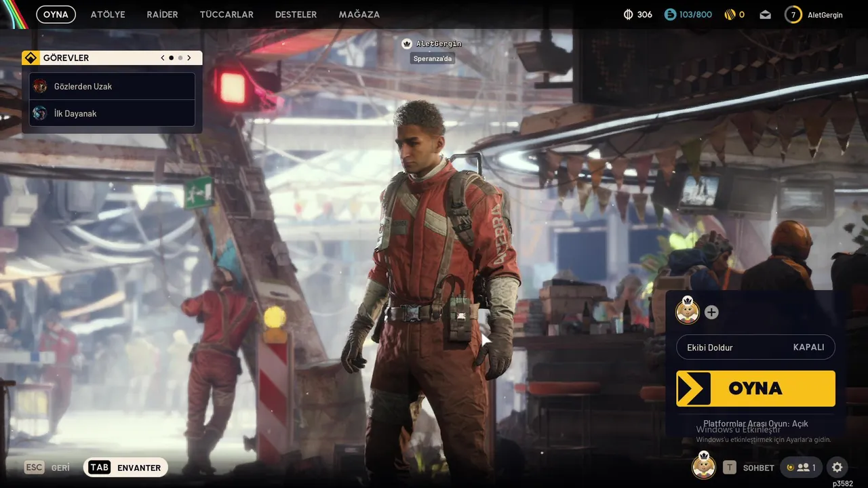This screenshot has height=488, width=868.
Task: Open inventory with TAB ENVANTER button
Action: point(125,468)
